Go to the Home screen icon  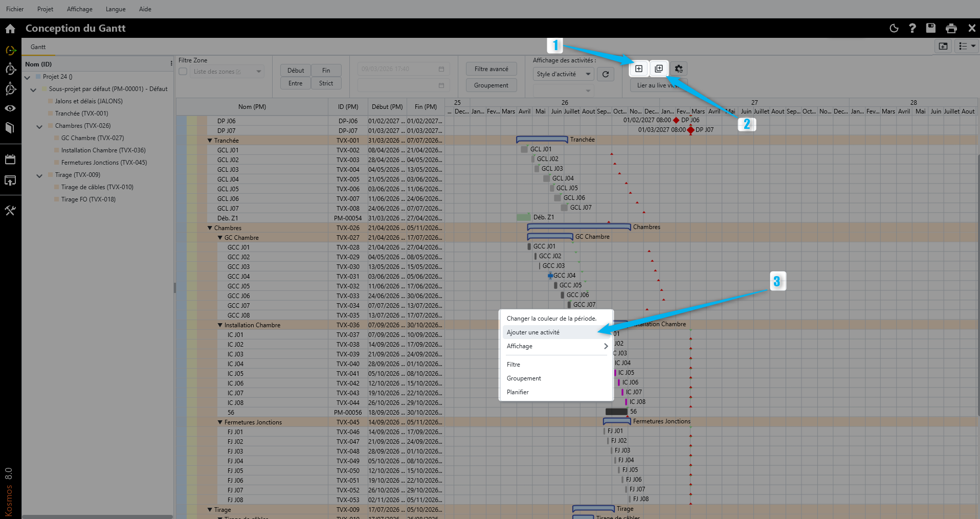click(x=10, y=29)
